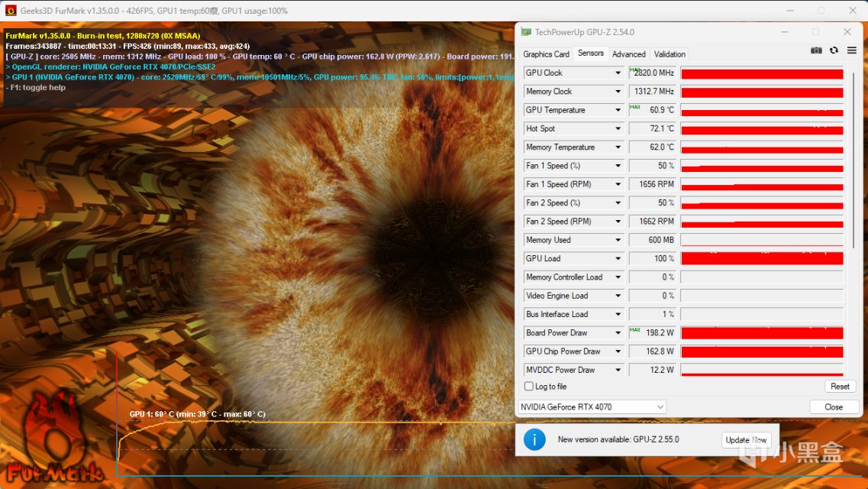Click the blue info icon in update notice
Image resolution: width=868 pixels, height=489 pixels.
534,439
